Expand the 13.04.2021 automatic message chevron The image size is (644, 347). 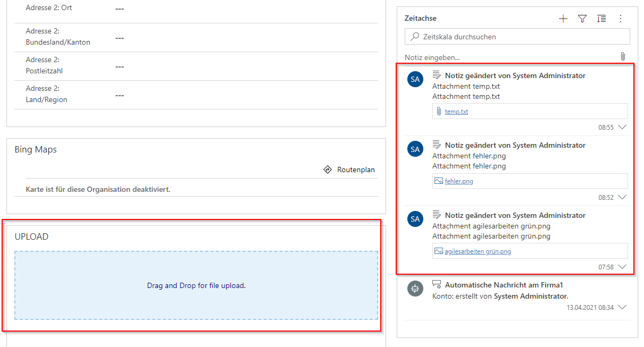(x=623, y=307)
